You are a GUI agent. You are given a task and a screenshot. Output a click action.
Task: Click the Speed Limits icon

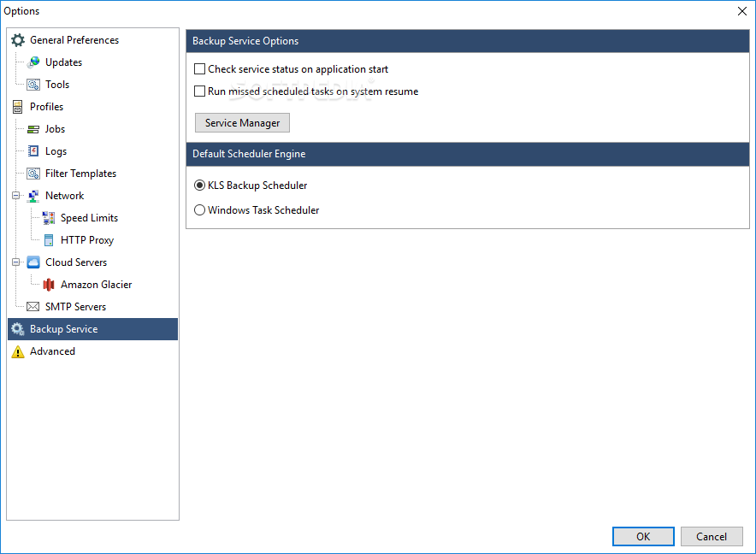pyautogui.click(x=49, y=218)
